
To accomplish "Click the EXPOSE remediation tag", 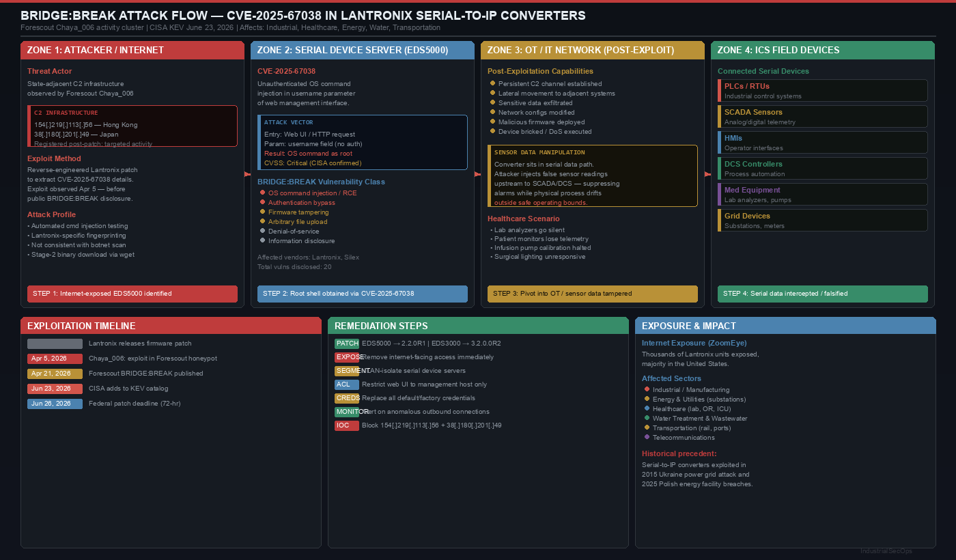I will pyautogui.click(x=347, y=357).
